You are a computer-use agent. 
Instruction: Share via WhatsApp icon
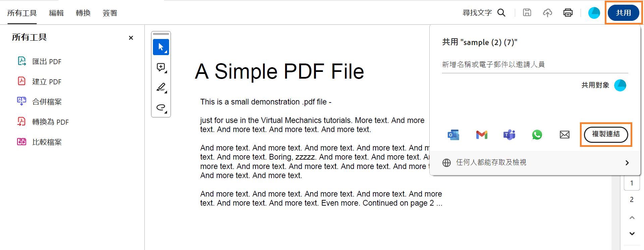(x=537, y=135)
